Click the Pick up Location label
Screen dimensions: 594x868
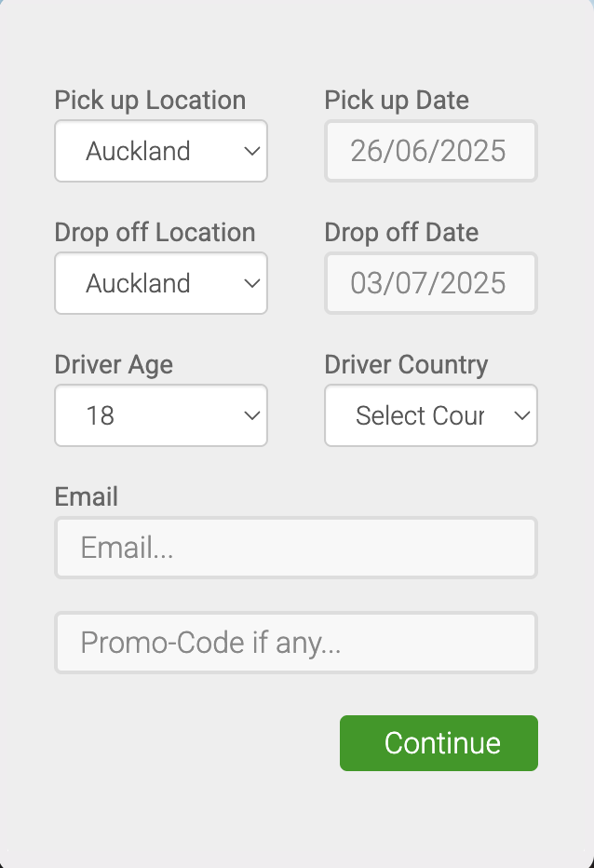[150, 101]
